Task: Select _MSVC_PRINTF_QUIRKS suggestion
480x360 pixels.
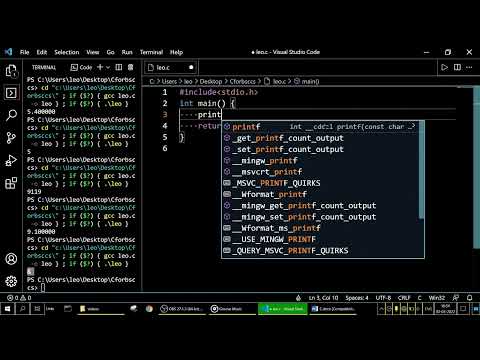Action: (x=320, y=183)
